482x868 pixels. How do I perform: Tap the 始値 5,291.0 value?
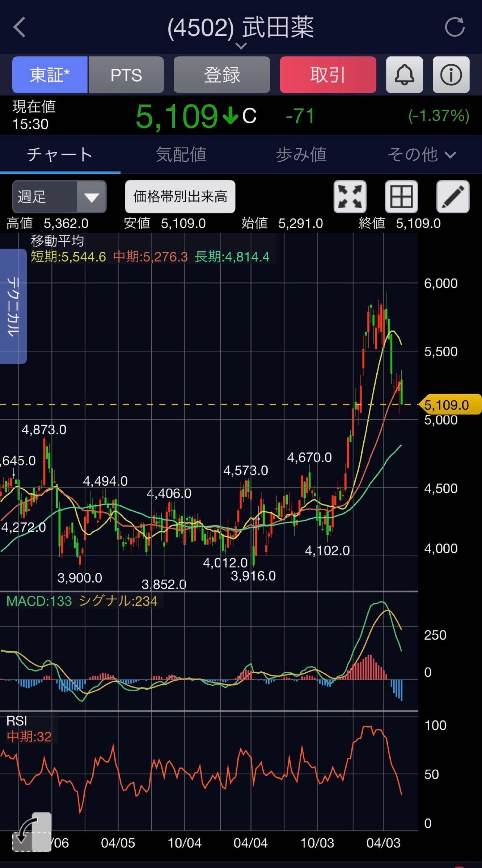[282, 224]
